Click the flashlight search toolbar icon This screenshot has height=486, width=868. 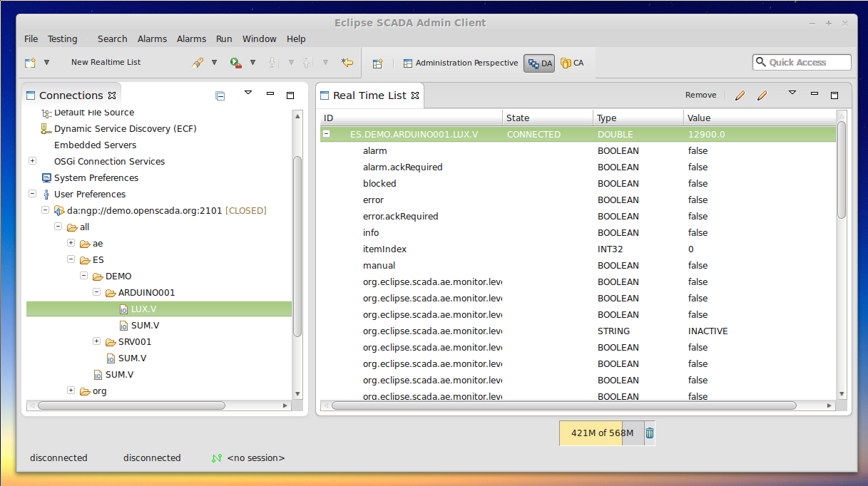click(x=198, y=63)
